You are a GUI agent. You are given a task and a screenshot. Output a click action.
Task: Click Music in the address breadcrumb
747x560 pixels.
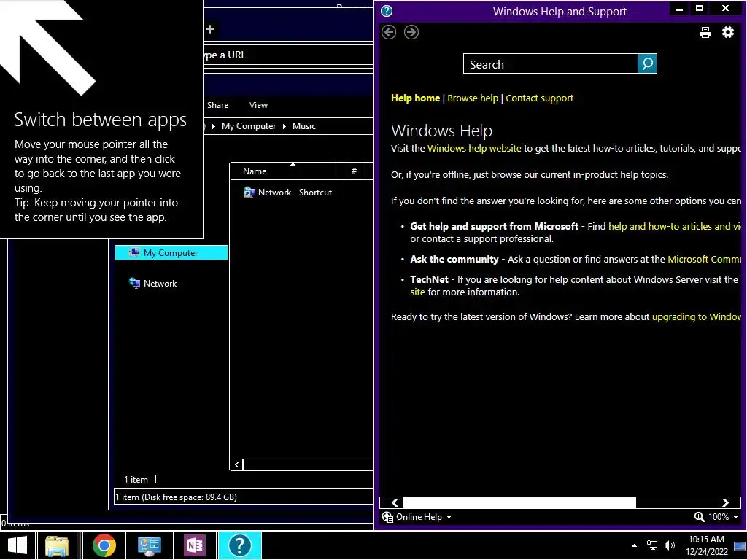(304, 126)
